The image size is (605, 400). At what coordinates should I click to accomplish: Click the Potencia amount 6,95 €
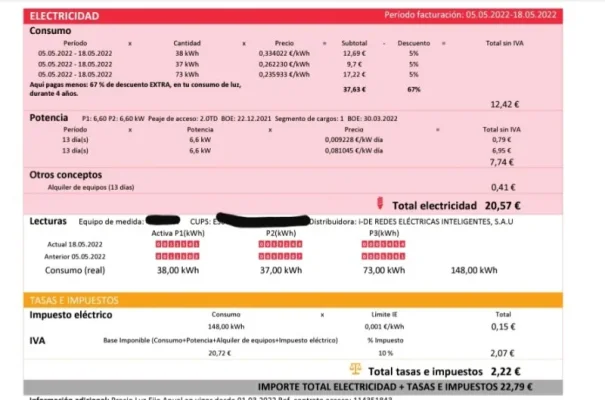502,150
